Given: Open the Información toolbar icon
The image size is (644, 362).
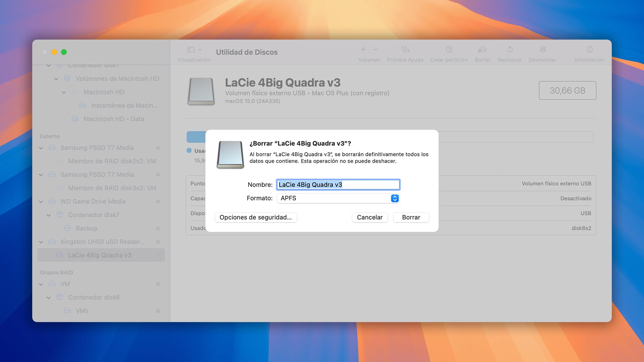Looking at the screenshot, I should click(x=590, y=50).
